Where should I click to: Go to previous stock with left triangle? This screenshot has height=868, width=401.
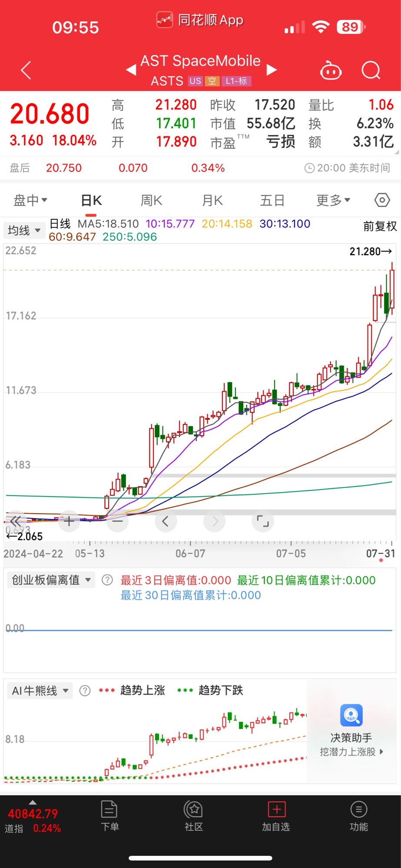tap(131, 70)
